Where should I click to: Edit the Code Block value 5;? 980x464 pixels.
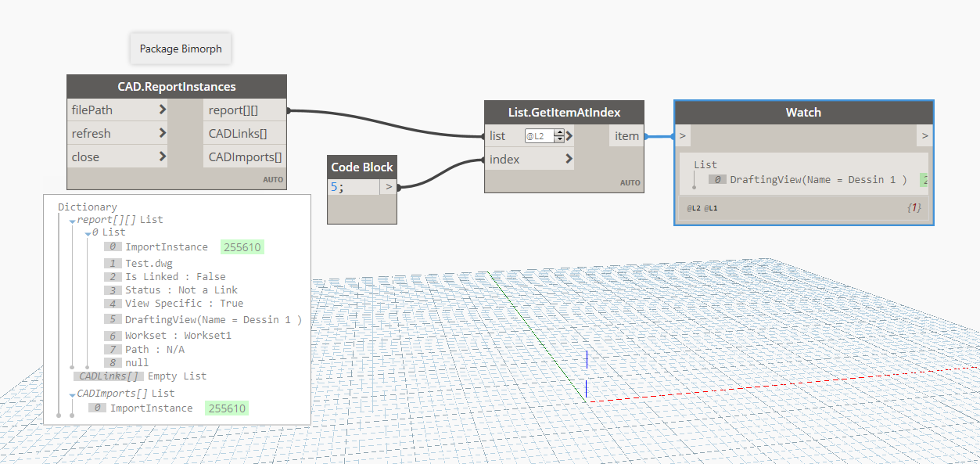pyautogui.click(x=353, y=187)
